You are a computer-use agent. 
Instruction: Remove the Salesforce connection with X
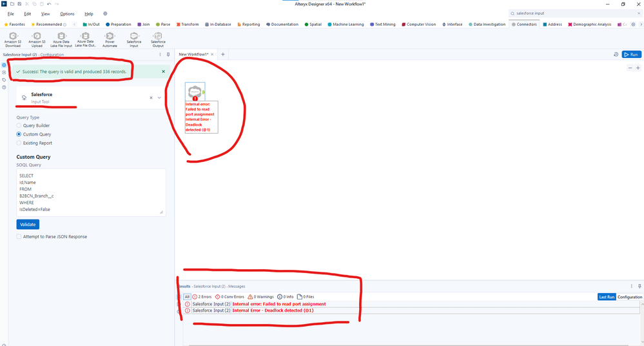pyautogui.click(x=151, y=98)
